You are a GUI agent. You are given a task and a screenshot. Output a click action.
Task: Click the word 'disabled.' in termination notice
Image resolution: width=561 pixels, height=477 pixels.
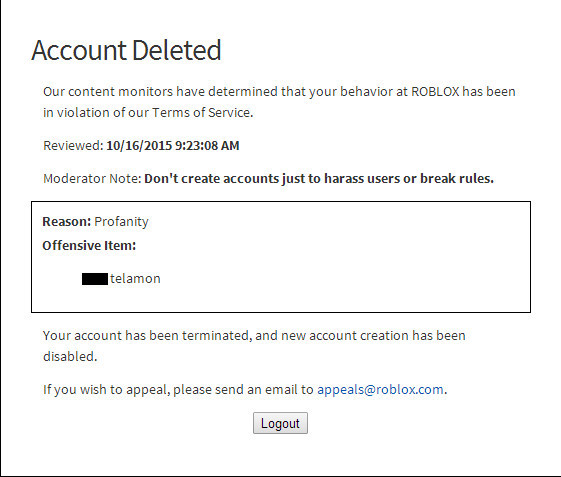[x=70, y=356]
